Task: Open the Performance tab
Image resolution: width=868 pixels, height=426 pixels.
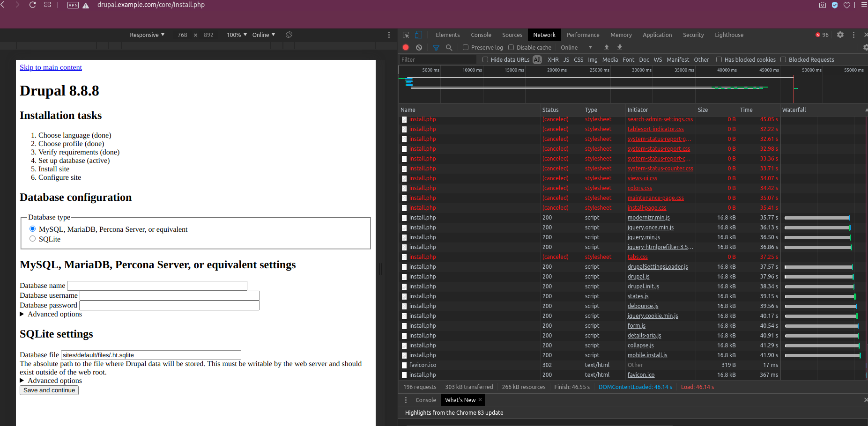Action: tap(582, 35)
